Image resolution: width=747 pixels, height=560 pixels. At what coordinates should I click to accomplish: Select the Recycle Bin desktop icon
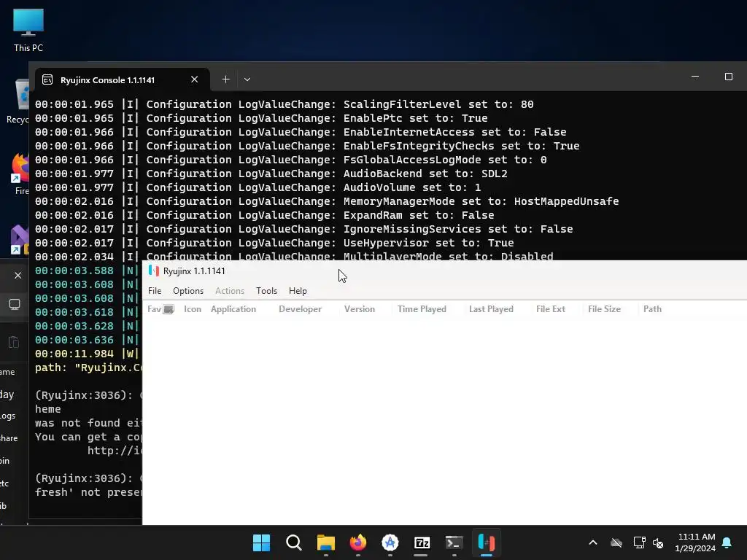click(18, 101)
